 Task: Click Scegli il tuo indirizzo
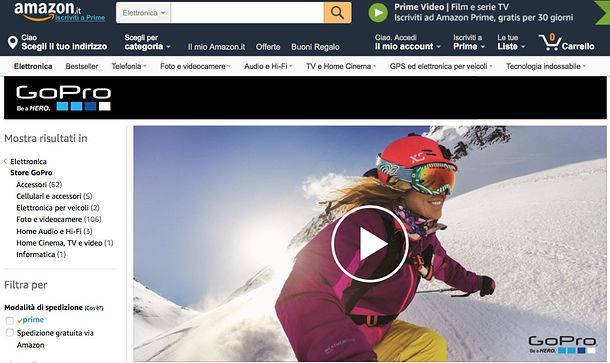[x=64, y=46]
